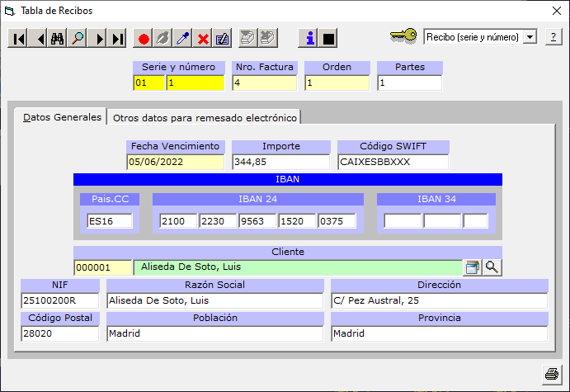Search clients with magnifier button
This screenshot has width=570, height=392.
pyautogui.click(x=492, y=267)
